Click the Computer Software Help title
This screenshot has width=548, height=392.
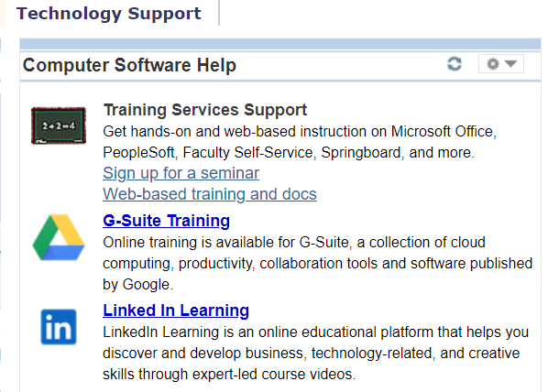(129, 65)
